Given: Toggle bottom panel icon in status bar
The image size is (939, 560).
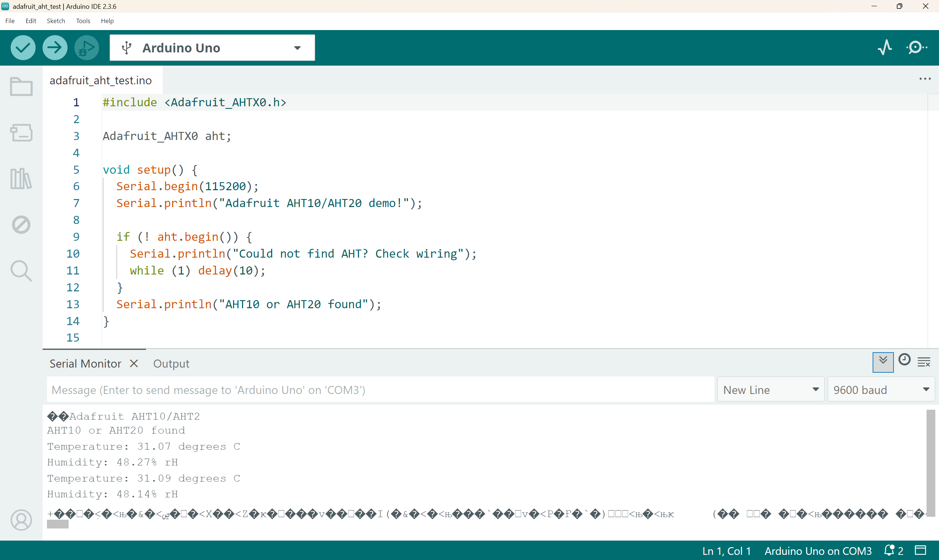Looking at the screenshot, I should [x=921, y=550].
